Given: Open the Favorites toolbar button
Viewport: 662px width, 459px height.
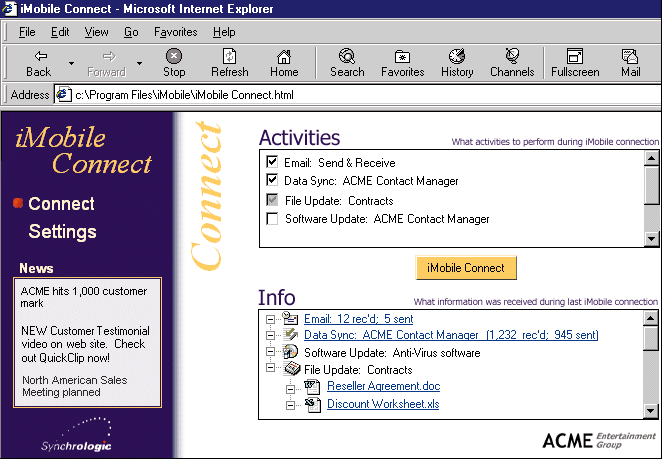Looking at the screenshot, I should 402,63.
